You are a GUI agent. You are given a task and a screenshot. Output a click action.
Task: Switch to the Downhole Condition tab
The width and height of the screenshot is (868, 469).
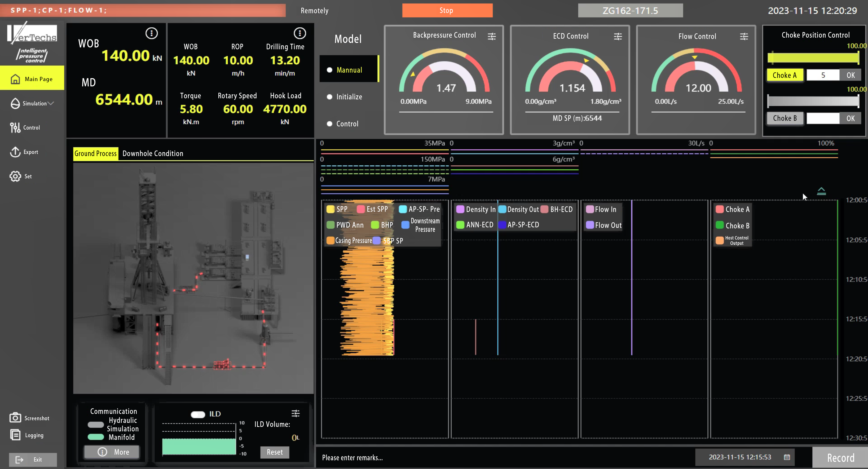153,153
